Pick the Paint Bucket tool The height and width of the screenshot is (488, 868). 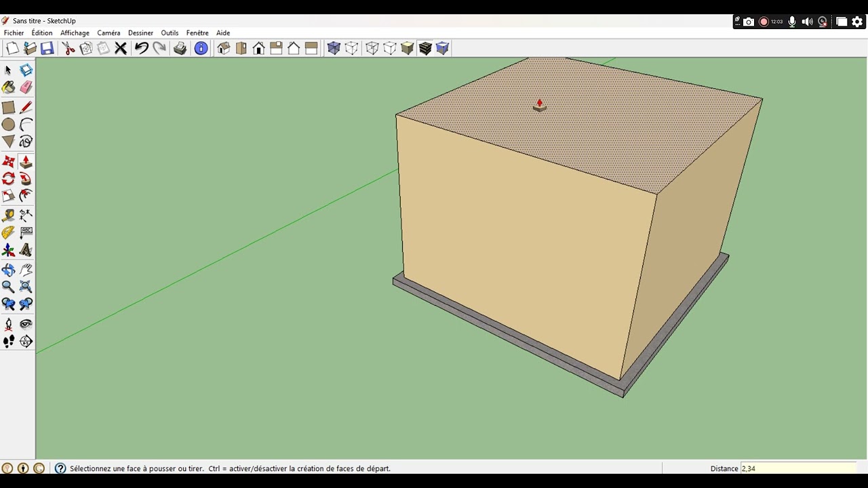pos(8,87)
